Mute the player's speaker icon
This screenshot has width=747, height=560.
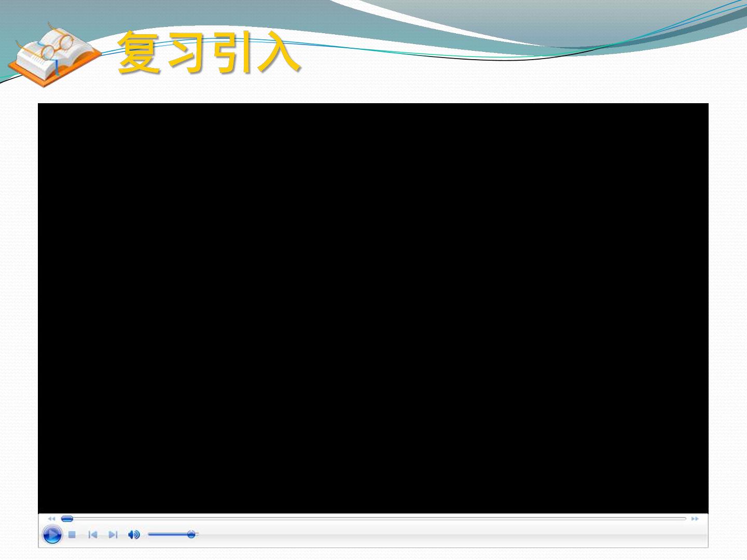coord(134,535)
